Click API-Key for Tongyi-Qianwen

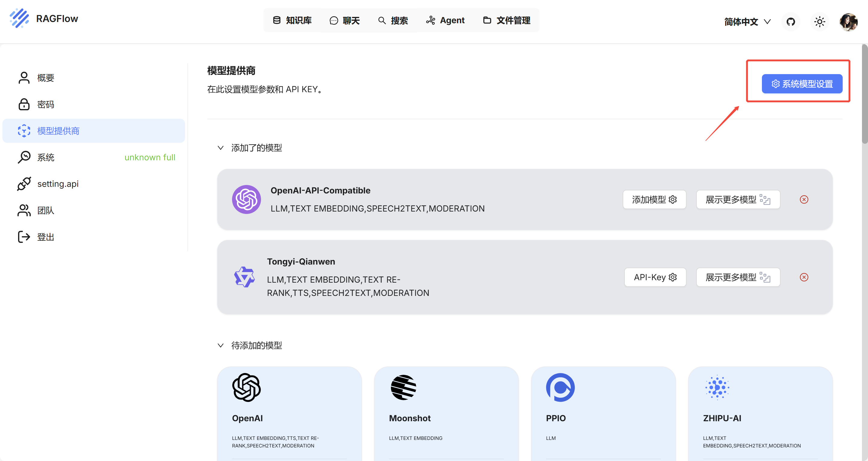(655, 277)
